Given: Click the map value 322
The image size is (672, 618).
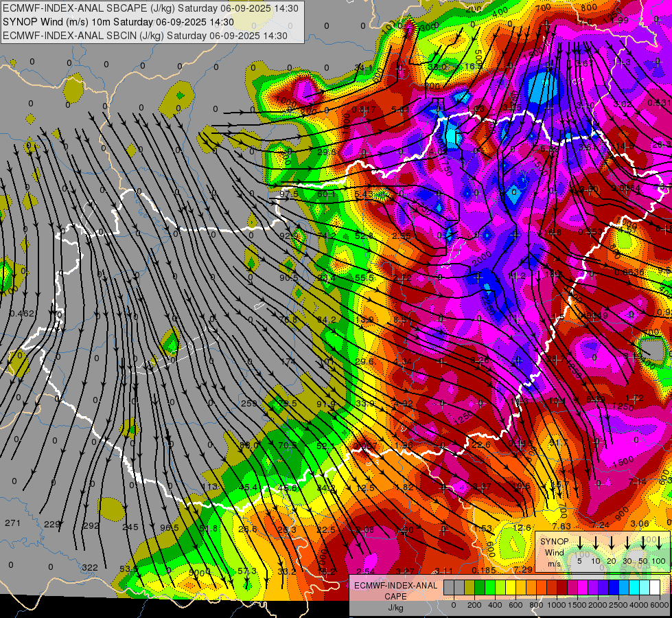Looking at the screenshot, I should pyautogui.click(x=89, y=567).
